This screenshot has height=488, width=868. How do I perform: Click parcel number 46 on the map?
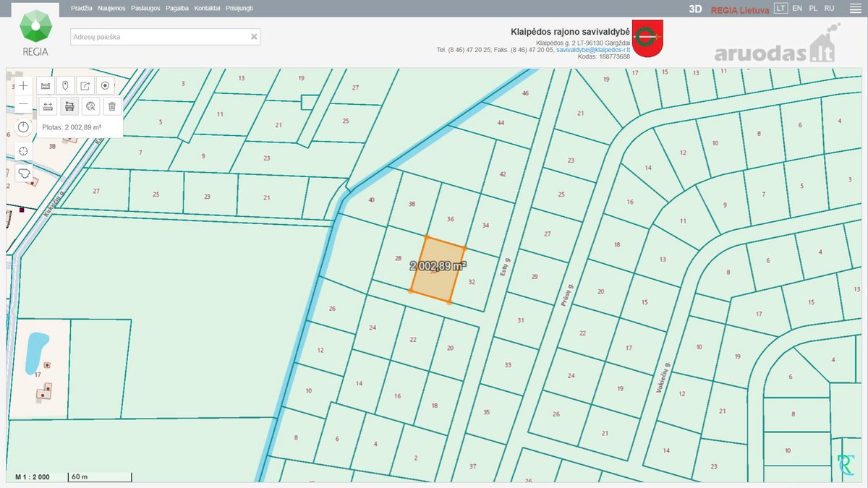pos(525,93)
